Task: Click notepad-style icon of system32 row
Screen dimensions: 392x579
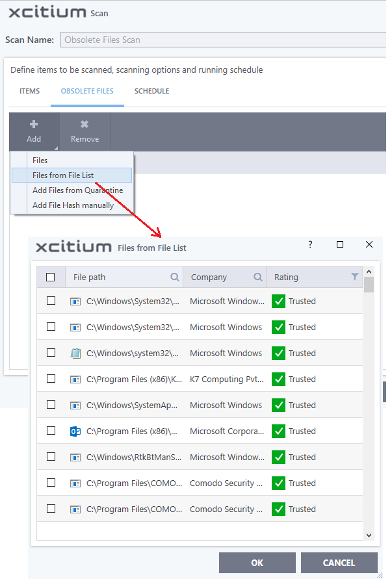Action: point(75,353)
